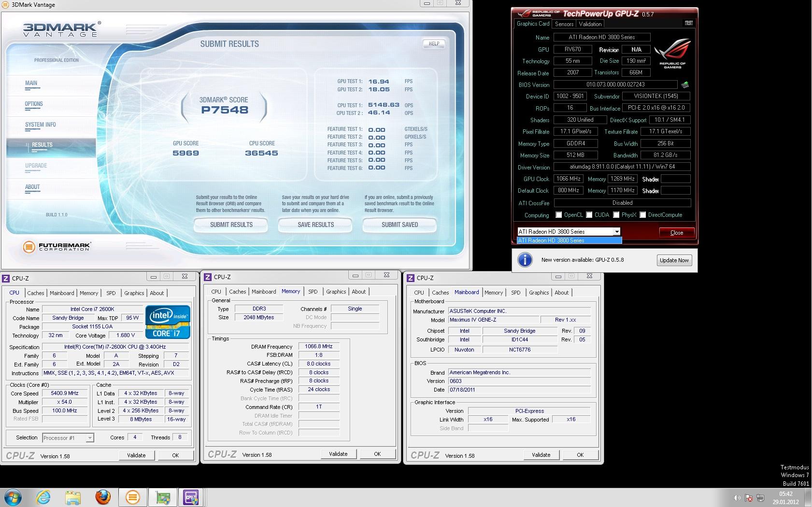Click the CPU-Z icon in Mainboard window title
The image size is (812, 507).
pos(411,278)
